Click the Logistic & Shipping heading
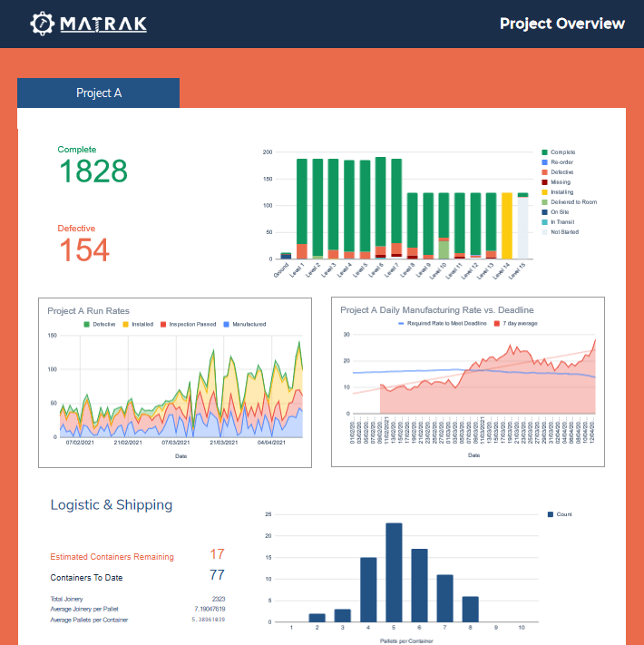Viewport: 644px width, 645px height. (111, 504)
